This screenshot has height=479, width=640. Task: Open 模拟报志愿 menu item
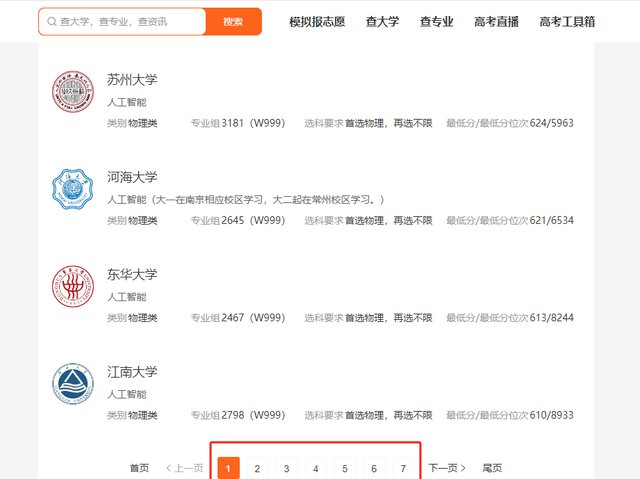click(317, 22)
